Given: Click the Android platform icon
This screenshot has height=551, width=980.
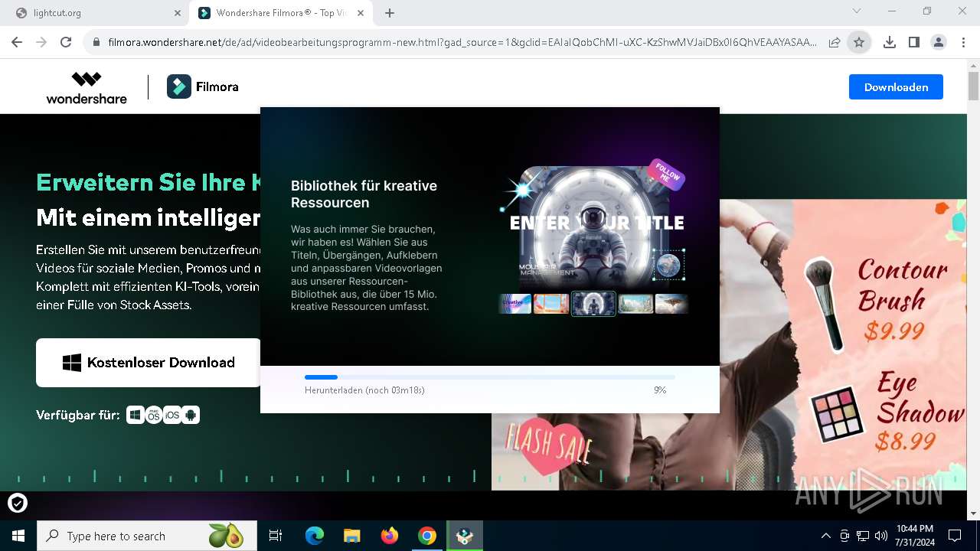Looking at the screenshot, I should [191, 415].
